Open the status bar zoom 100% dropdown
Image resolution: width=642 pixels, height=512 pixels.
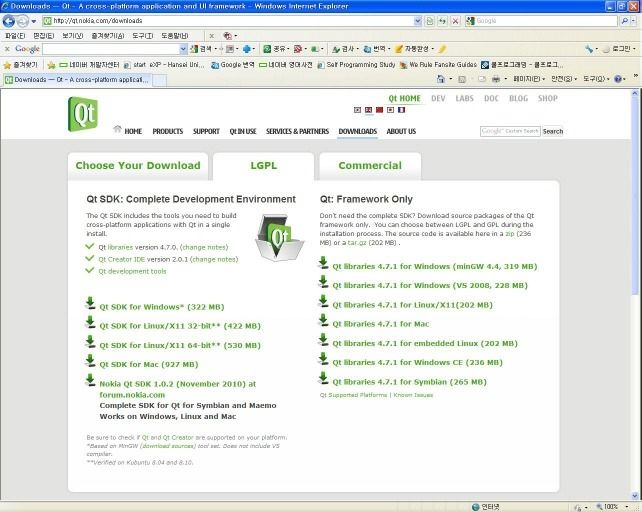click(x=627, y=507)
